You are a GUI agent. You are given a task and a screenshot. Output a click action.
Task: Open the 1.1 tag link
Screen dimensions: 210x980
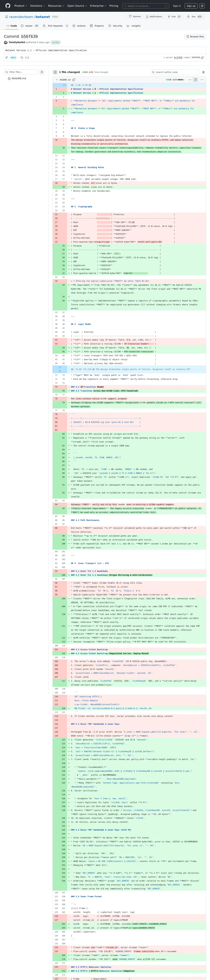click(27, 57)
